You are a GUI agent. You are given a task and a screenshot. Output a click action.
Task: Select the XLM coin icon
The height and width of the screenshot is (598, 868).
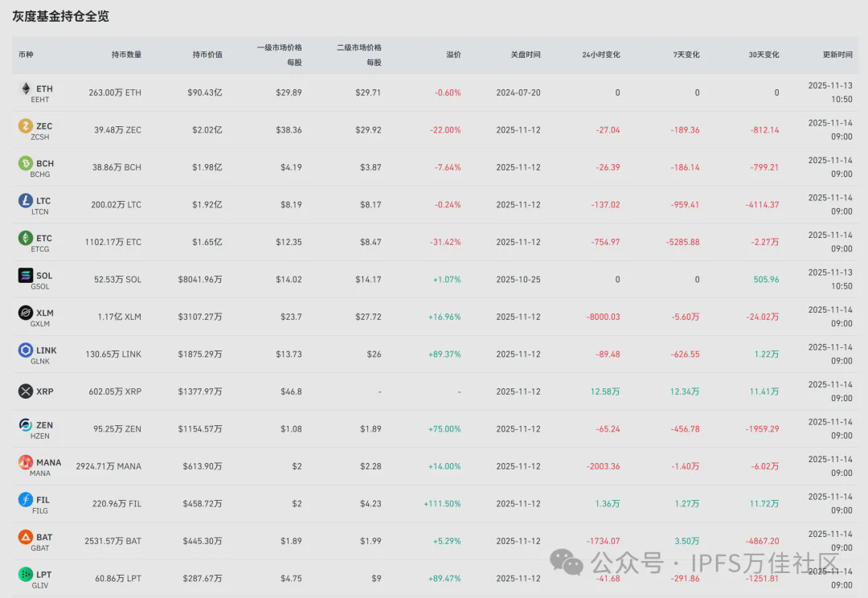(26, 313)
